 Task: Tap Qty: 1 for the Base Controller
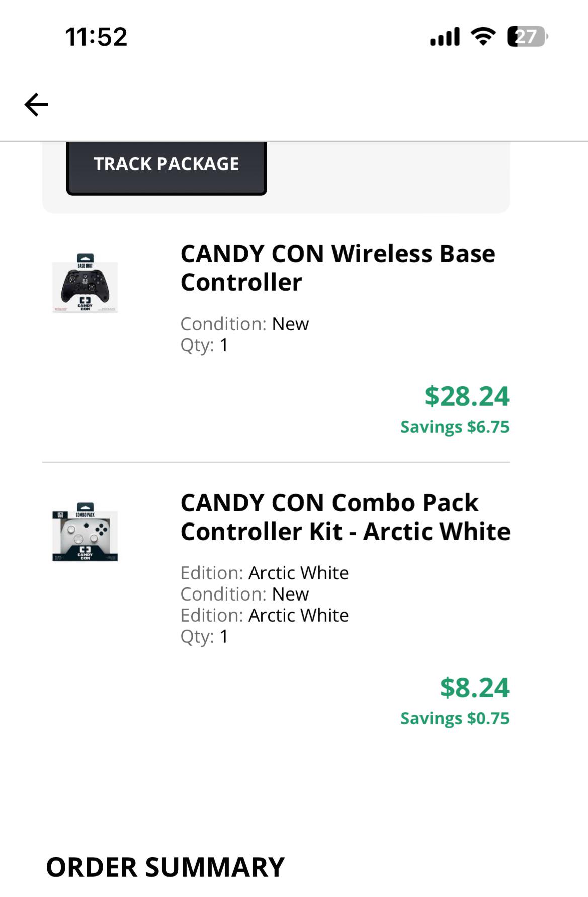(204, 346)
